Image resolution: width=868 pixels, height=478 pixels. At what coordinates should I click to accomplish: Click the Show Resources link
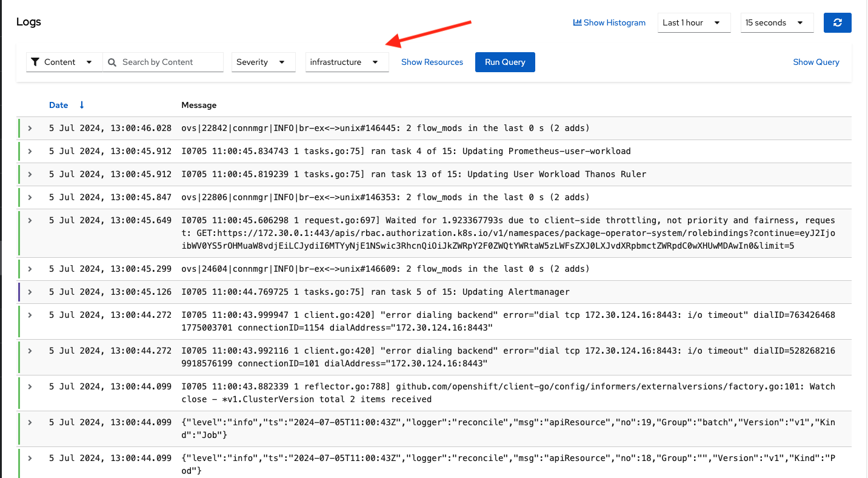[432, 62]
